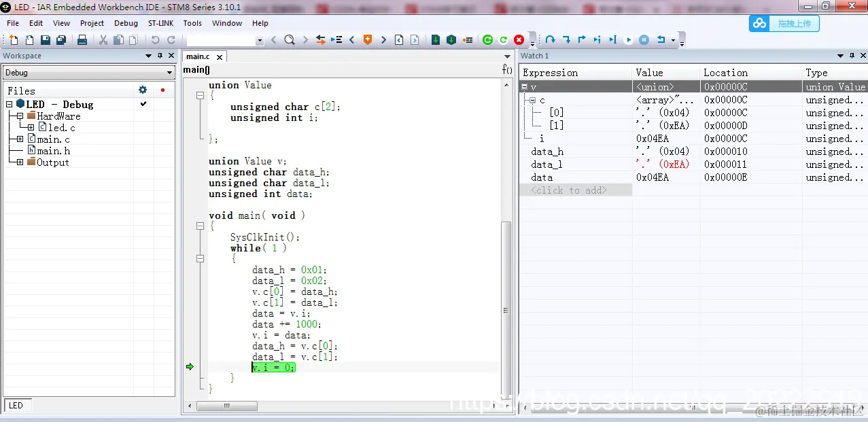Expand the main.c tree node
Screen dimensions: 868x422
pyautogui.click(x=20, y=139)
